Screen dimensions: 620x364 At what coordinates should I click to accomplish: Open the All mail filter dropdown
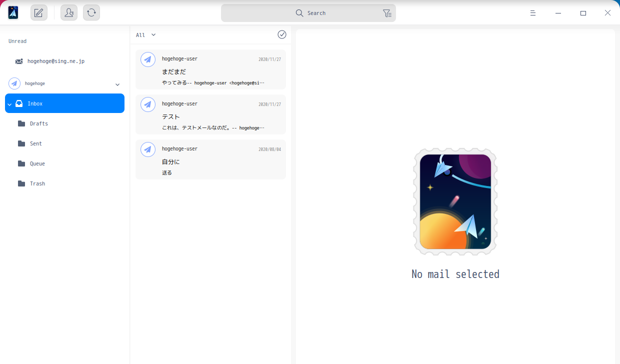(146, 35)
